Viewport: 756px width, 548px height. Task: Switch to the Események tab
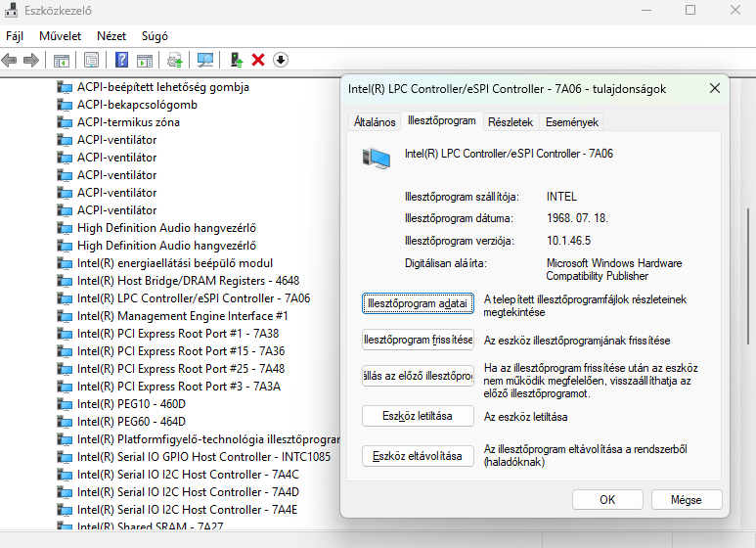click(x=572, y=122)
